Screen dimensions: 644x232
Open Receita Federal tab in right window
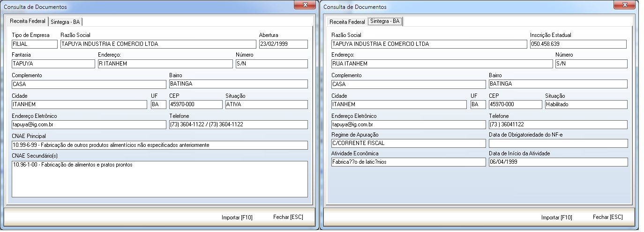coord(347,22)
